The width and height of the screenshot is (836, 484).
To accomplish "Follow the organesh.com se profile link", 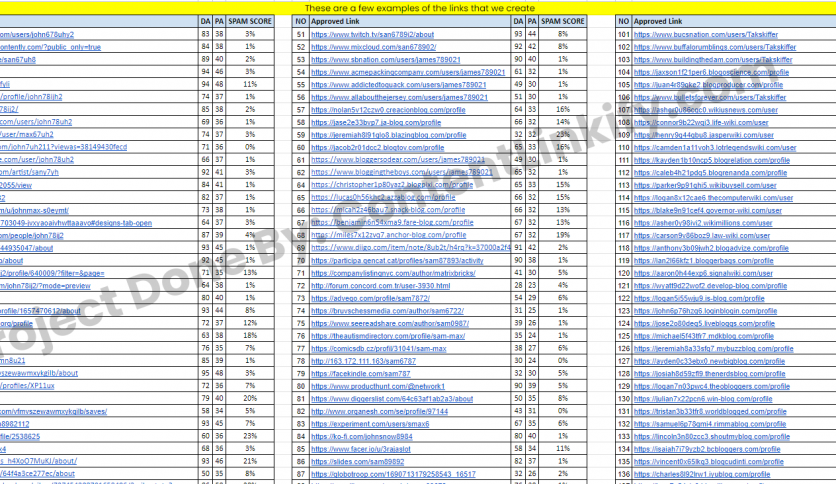I will tap(379, 412).
